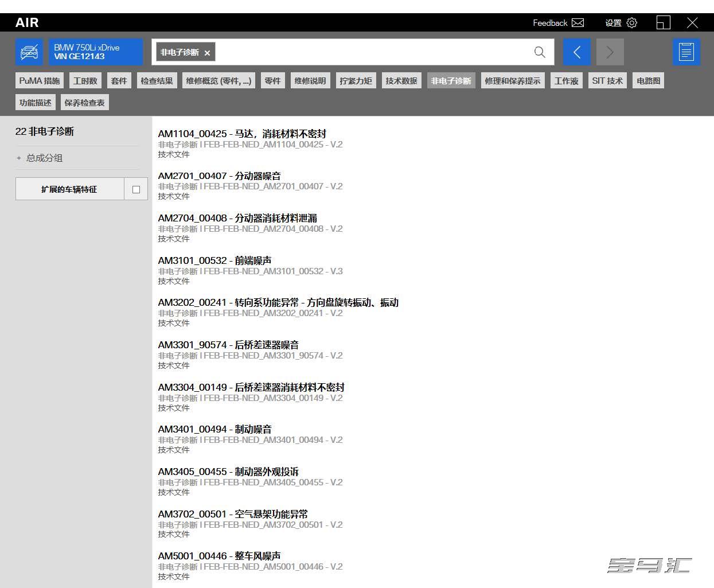Open the 维修说明 tab
Image resolution: width=714 pixels, height=588 pixels.
310,81
